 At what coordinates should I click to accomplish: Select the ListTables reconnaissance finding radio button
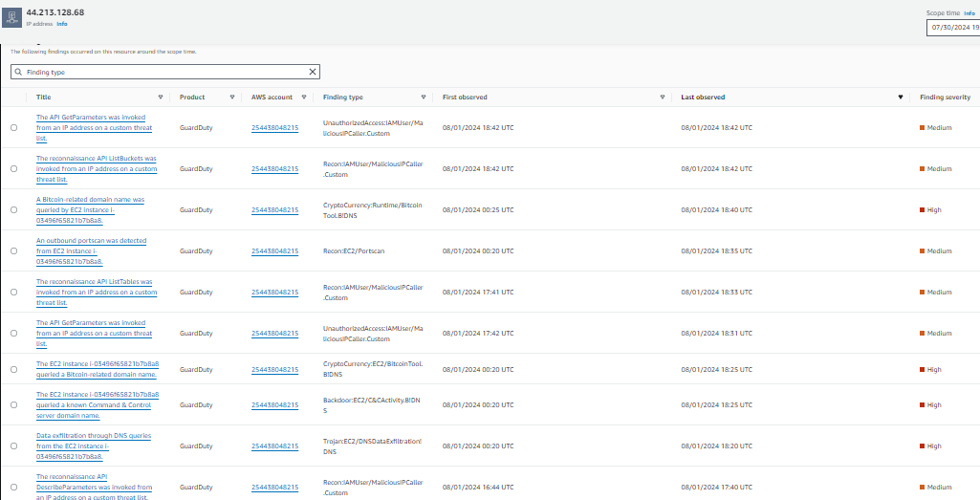click(13, 293)
